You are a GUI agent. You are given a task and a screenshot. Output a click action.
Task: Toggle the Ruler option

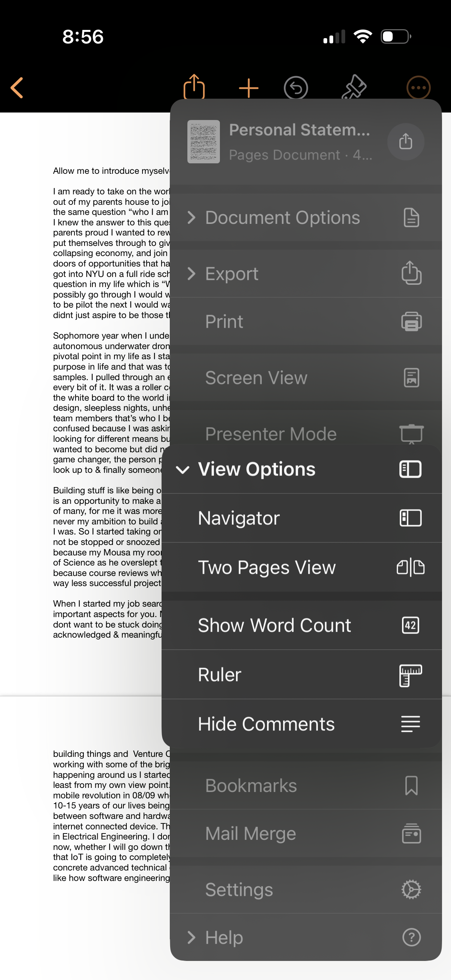click(x=302, y=675)
